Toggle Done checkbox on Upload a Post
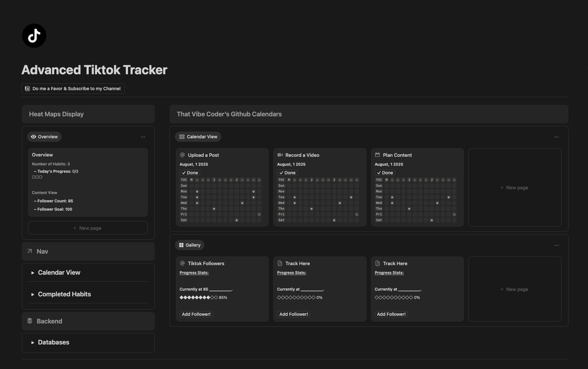The width and height of the screenshot is (588, 369). (190, 173)
